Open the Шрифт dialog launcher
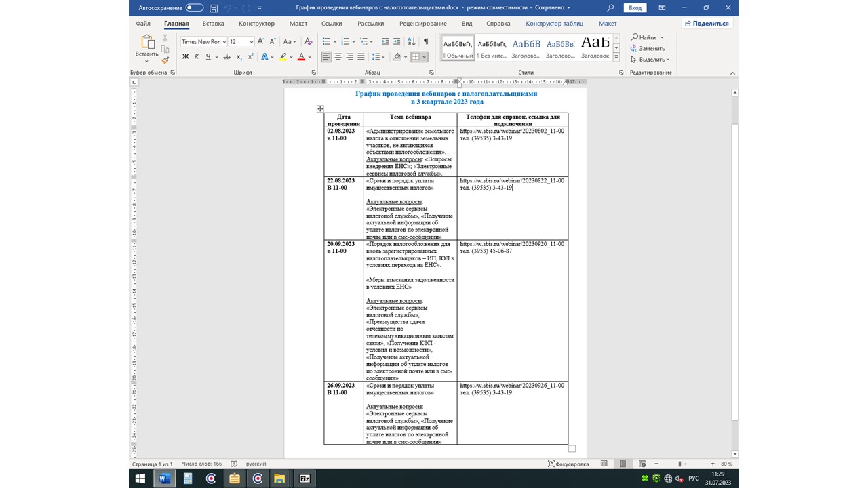 point(313,73)
